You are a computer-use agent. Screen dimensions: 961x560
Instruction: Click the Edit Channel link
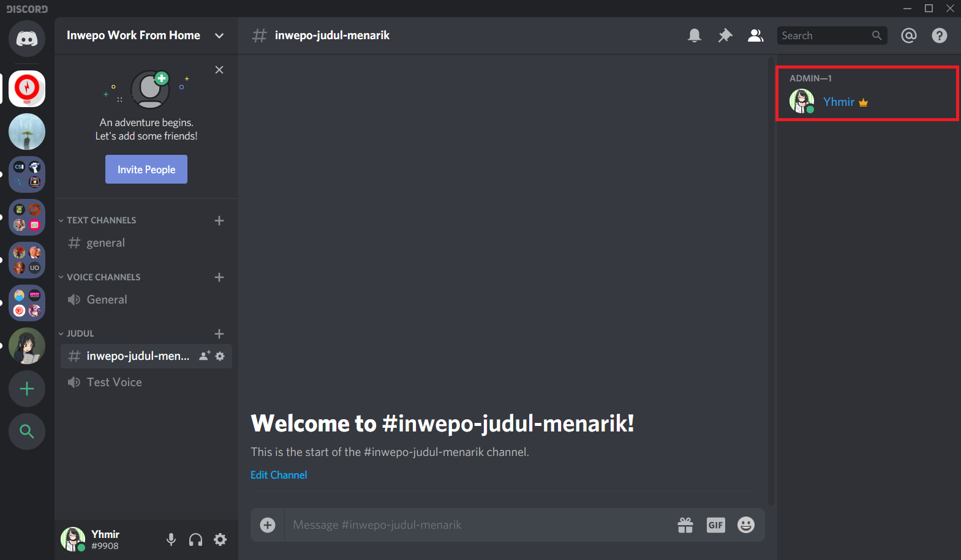(279, 475)
